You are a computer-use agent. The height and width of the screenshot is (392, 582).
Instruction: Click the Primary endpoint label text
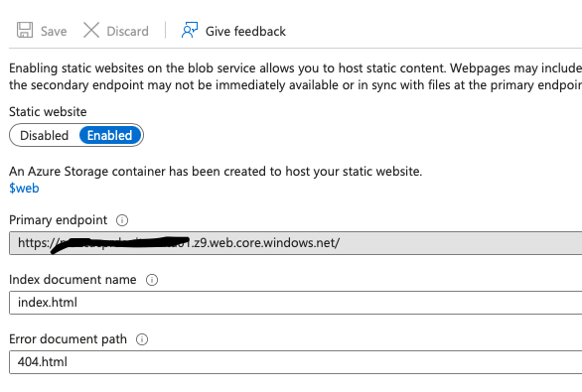click(x=59, y=220)
